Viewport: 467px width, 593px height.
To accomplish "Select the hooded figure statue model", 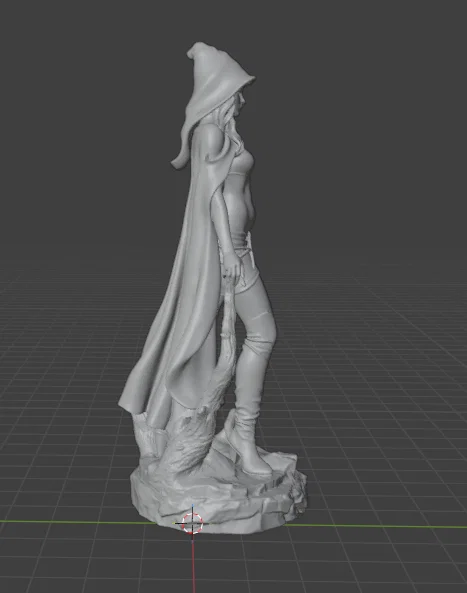I will click(x=212, y=287).
